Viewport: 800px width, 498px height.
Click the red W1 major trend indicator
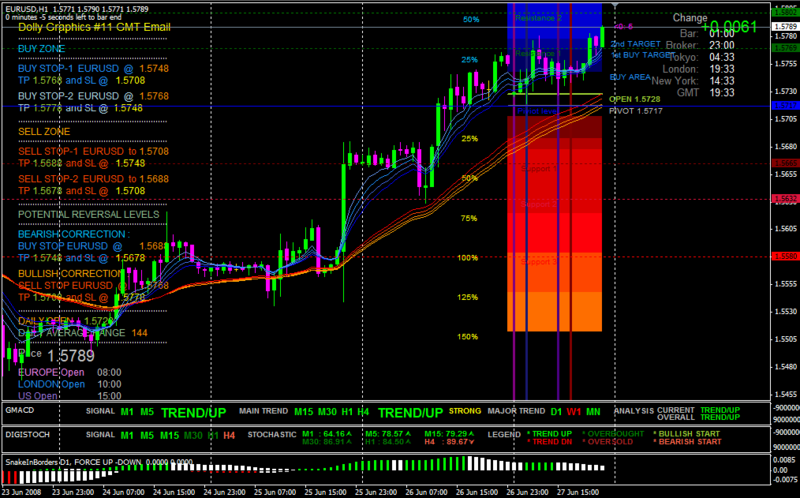pyautogui.click(x=573, y=412)
